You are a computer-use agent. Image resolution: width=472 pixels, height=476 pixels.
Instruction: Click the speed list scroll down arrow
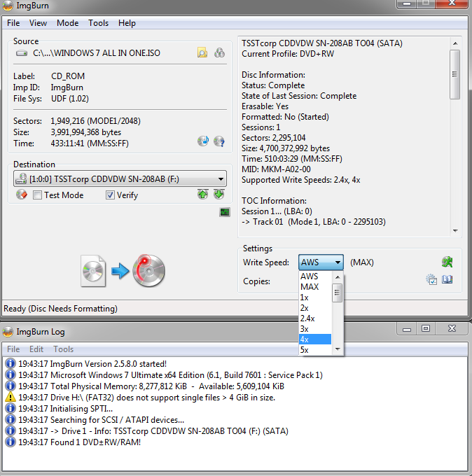point(338,349)
